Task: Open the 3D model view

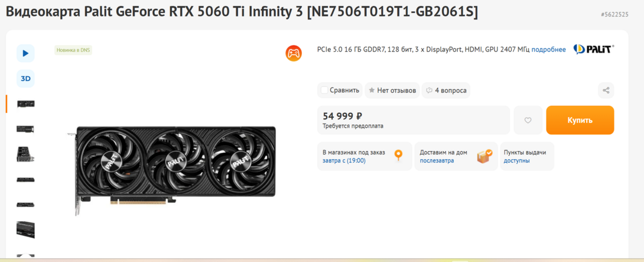Action: (25, 78)
